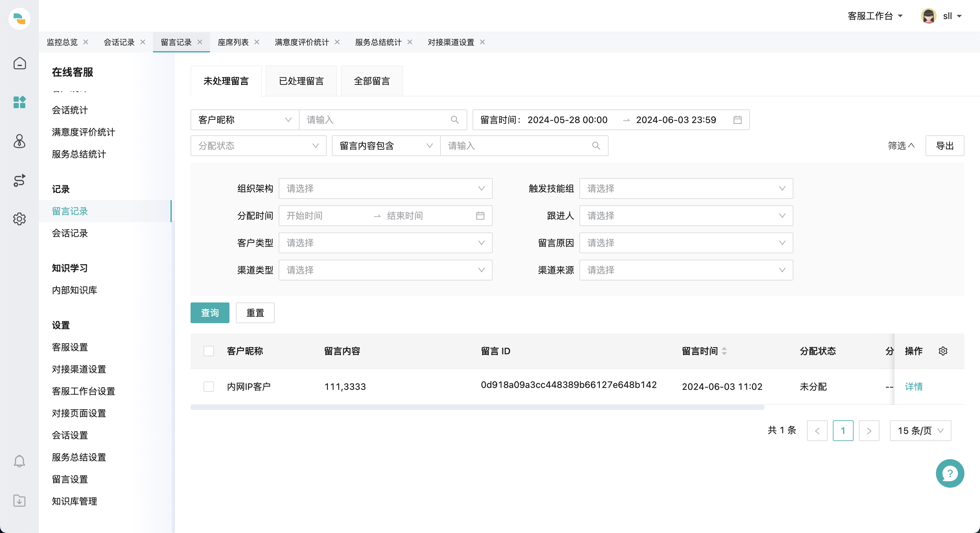The image size is (980, 533).
Task: Open the settings gear in left sidebar
Action: click(x=19, y=219)
